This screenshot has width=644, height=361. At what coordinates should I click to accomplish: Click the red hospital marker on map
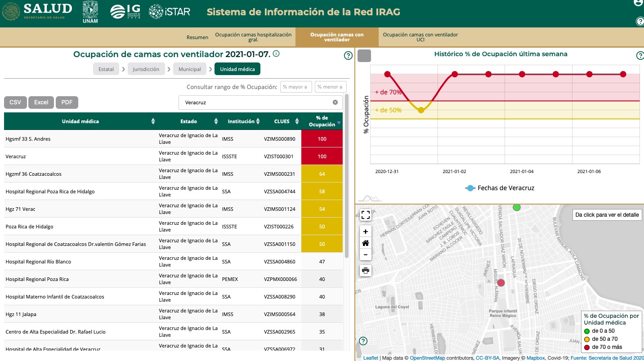501,283
